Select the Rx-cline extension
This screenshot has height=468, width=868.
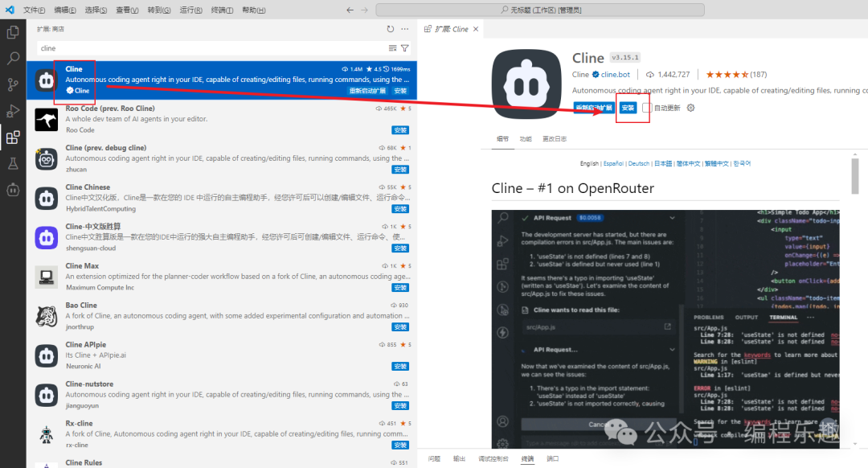tap(222, 433)
